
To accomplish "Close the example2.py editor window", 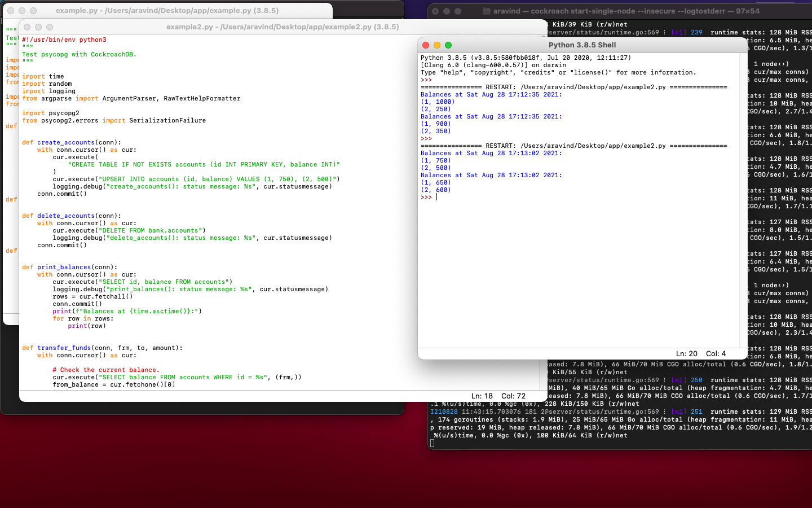I will [27, 27].
